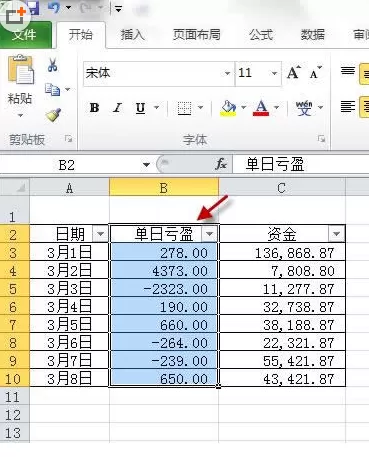Select row 7 header
The image size is (369, 457).
point(15,324)
